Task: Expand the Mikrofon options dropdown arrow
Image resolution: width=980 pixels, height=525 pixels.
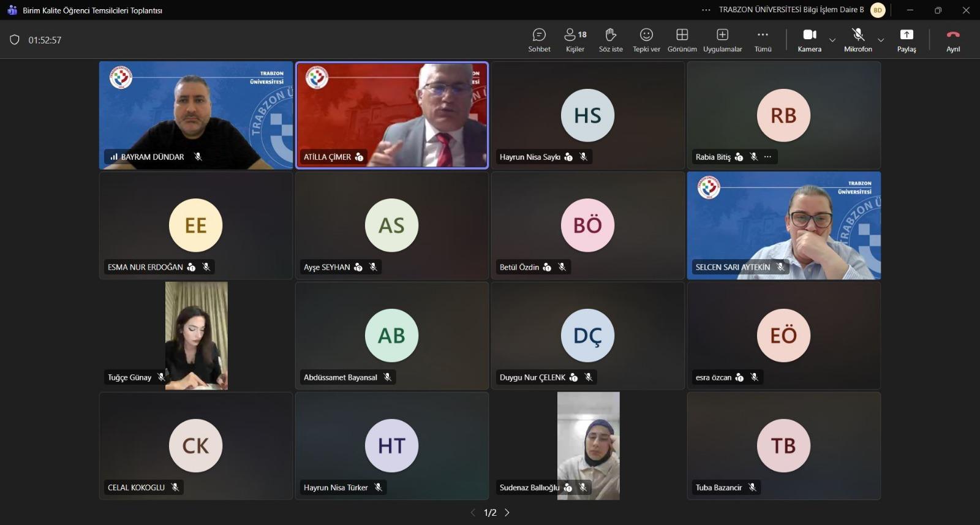Action: (x=881, y=40)
